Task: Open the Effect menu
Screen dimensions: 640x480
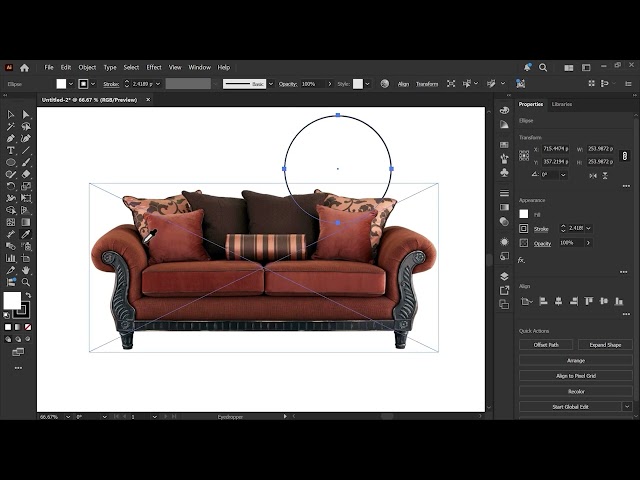Action: 154,67
